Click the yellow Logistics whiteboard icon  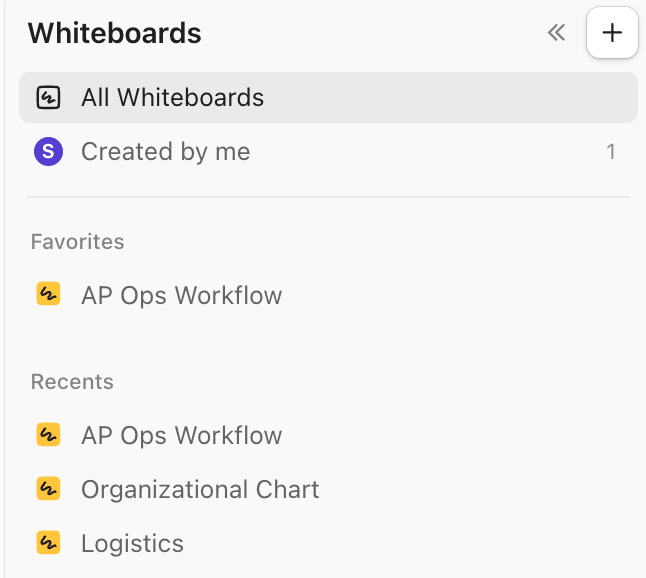[x=48, y=543]
